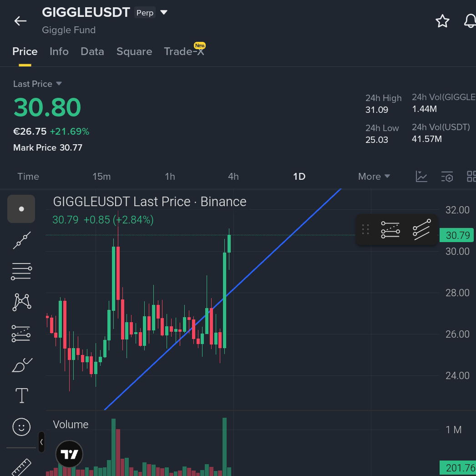This screenshot has width=476, height=476.
Task: Open the grid layout icon
Action: click(471, 177)
